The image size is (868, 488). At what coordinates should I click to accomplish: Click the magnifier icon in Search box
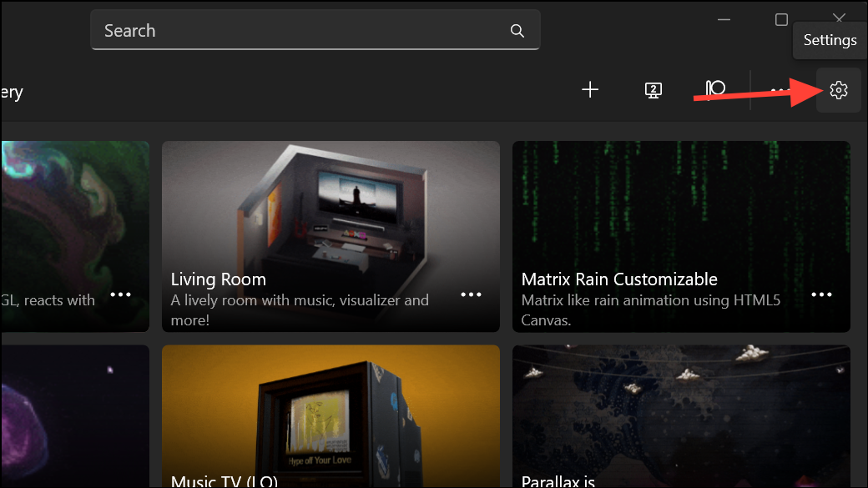[x=517, y=31]
